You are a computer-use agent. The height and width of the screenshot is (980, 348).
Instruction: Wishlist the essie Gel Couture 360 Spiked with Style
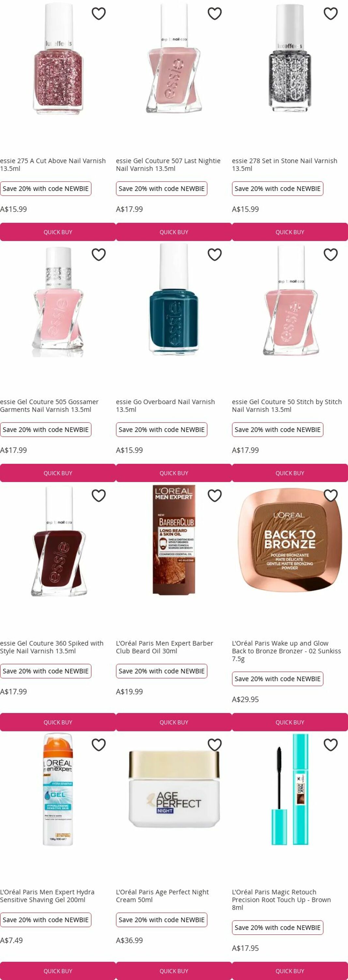[x=99, y=496]
